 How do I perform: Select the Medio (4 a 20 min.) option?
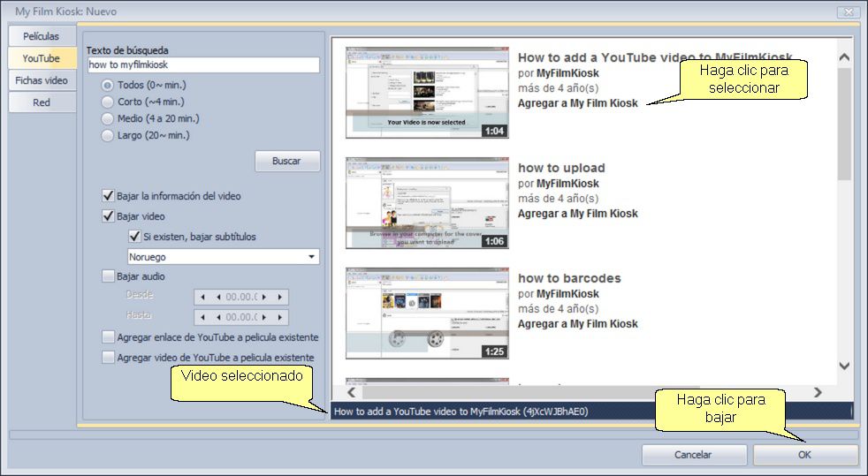coord(107,119)
